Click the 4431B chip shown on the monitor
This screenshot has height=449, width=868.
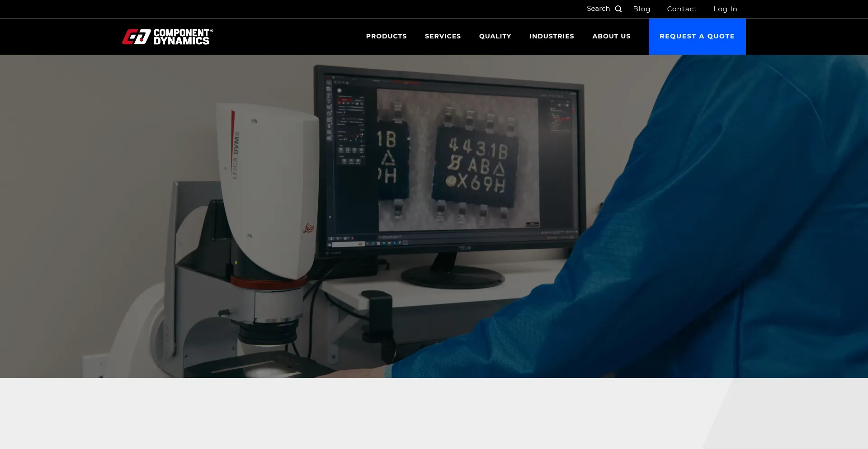point(476,166)
